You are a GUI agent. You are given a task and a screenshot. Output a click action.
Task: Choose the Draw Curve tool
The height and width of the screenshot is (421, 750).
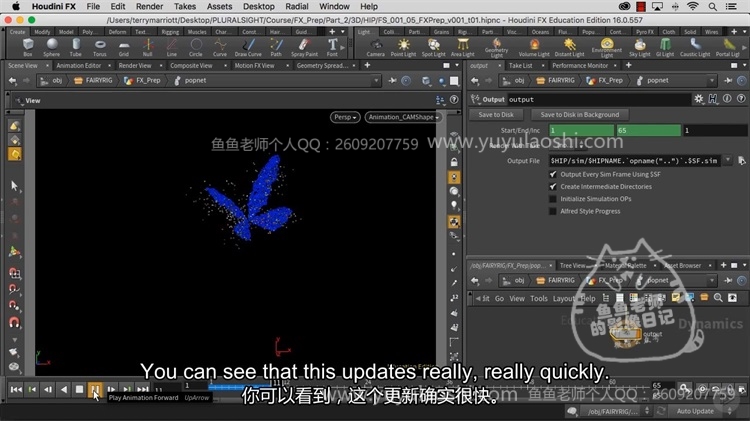(x=248, y=47)
